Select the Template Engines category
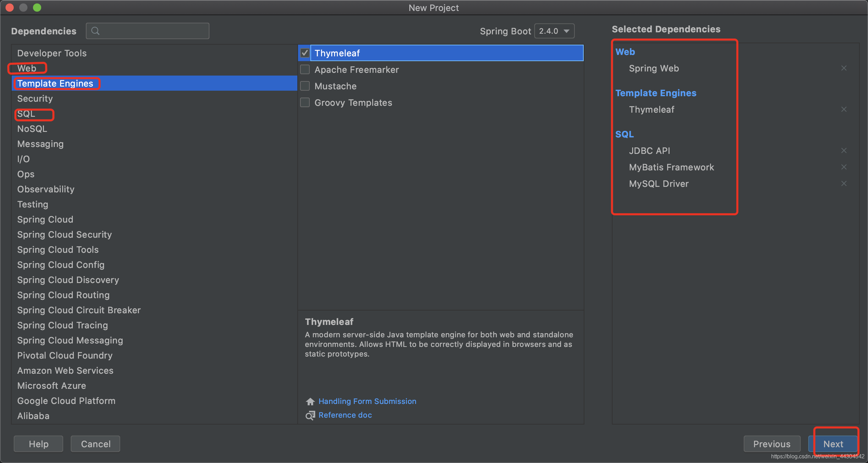Viewport: 868px width, 463px height. 154,83
